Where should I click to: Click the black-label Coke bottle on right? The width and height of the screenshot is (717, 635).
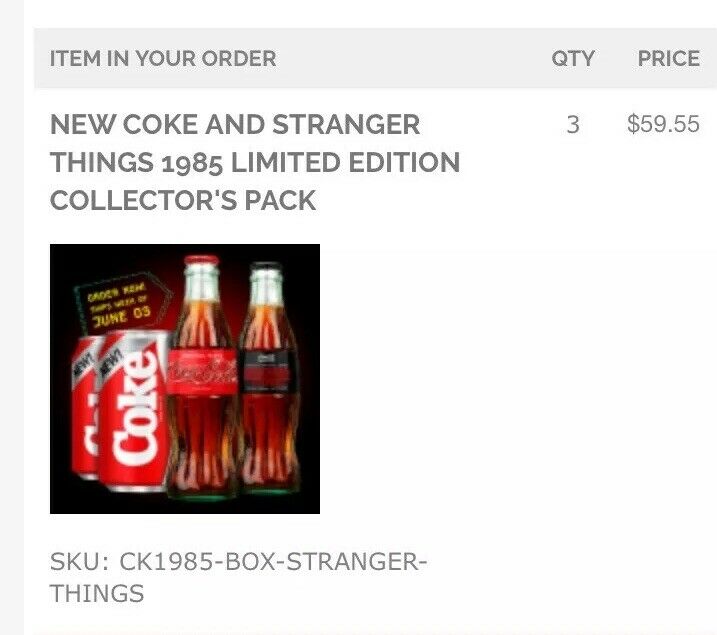coord(270,379)
